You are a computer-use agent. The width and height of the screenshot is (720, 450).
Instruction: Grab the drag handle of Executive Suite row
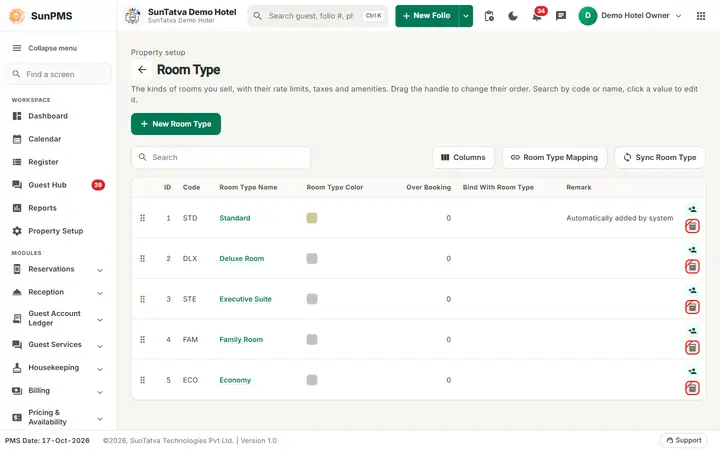coord(142,299)
